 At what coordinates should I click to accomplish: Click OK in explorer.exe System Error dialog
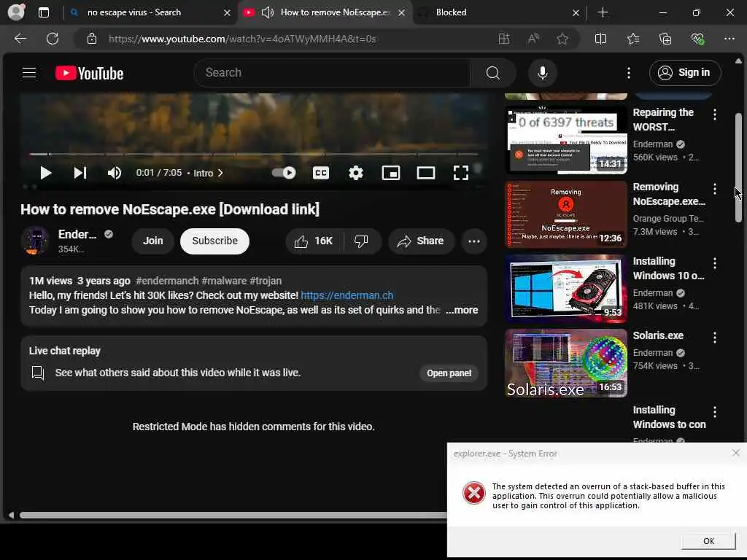[708, 541]
